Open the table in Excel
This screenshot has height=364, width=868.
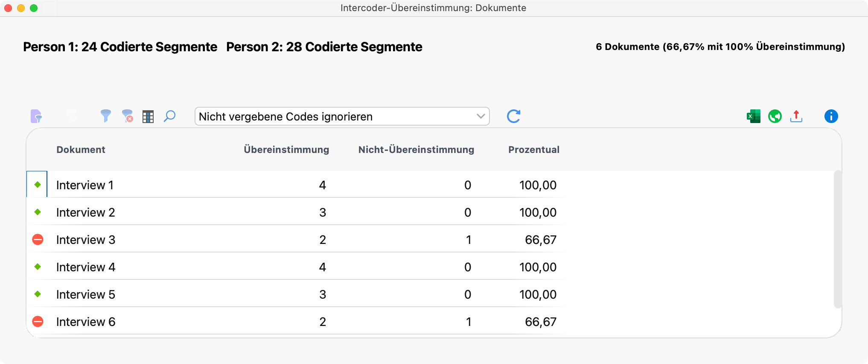pos(754,116)
